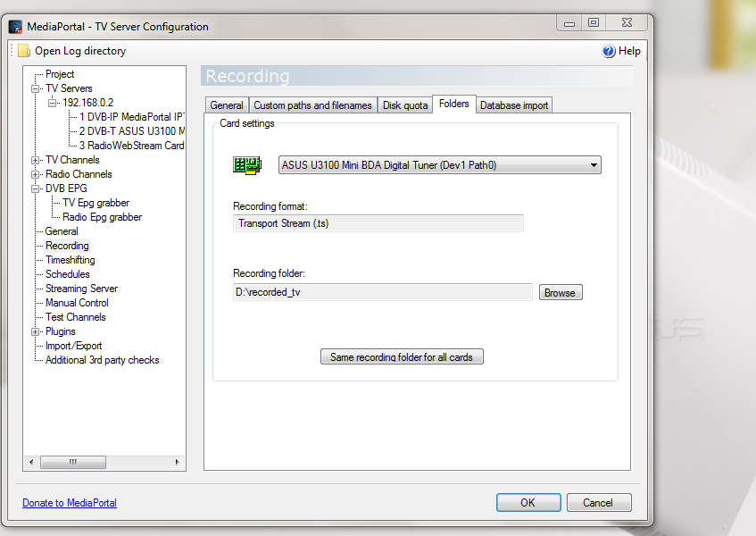Click Open Log directory toolbar button
The height and width of the screenshot is (536, 756).
(x=71, y=51)
